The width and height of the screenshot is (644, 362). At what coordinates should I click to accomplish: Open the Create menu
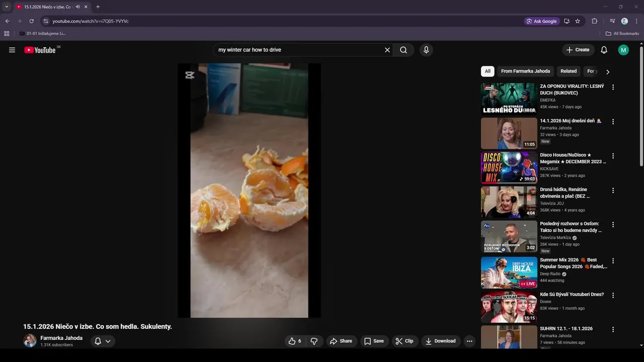578,50
